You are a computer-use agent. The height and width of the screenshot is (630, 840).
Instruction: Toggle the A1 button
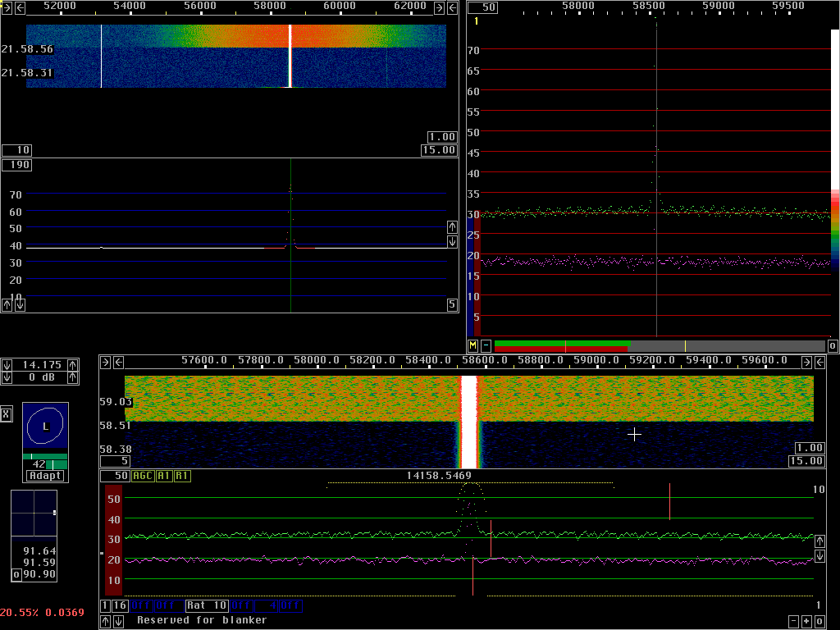point(164,476)
